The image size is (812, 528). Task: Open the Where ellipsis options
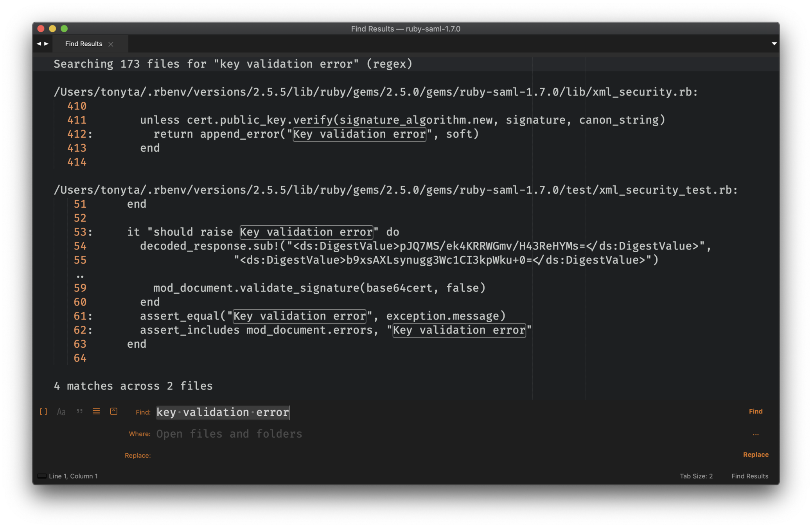[x=755, y=434]
